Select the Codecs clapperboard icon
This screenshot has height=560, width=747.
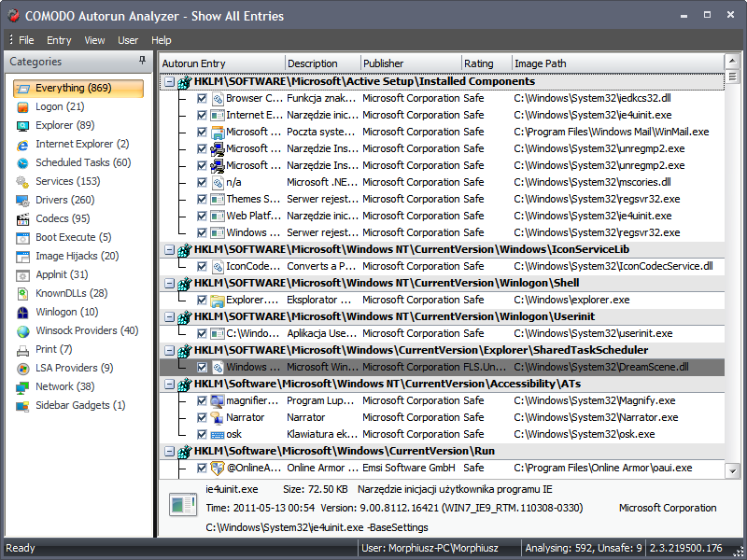pos(22,219)
